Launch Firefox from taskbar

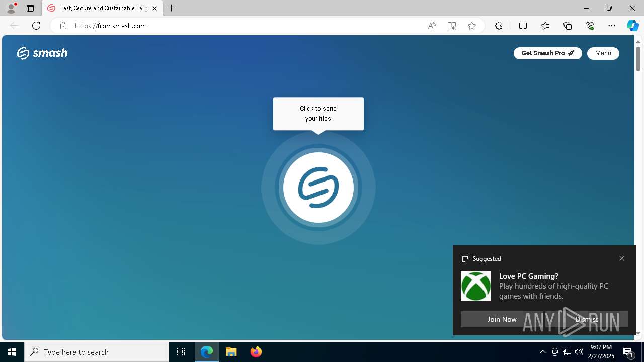256,352
